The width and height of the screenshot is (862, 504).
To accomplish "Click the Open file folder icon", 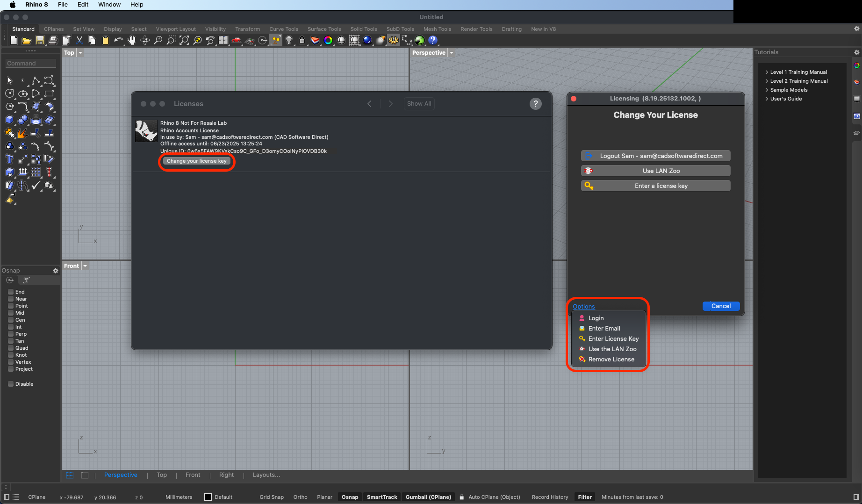I will pyautogui.click(x=27, y=41).
